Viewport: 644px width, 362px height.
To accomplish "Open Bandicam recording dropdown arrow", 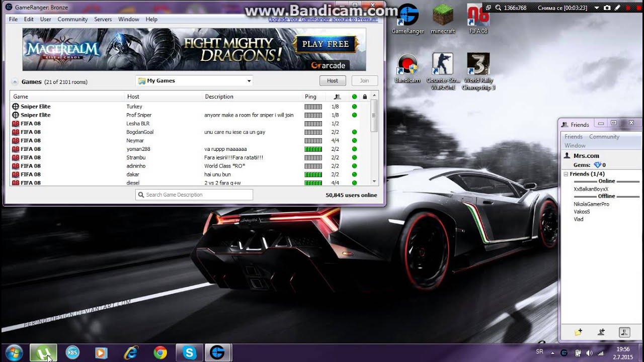I will point(597,8).
